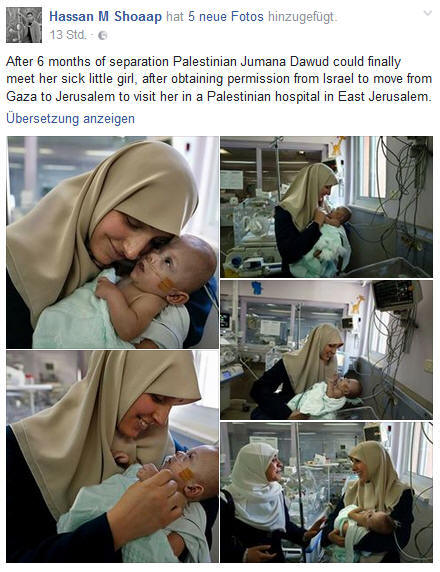Click the orange tape on baby's cheek, top photo

coord(166,284)
